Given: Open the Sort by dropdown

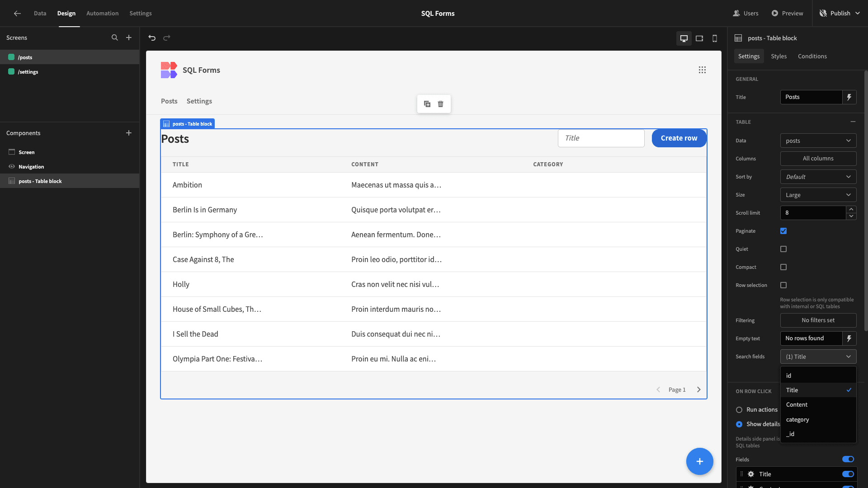Looking at the screenshot, I should (x=818, y=177).
